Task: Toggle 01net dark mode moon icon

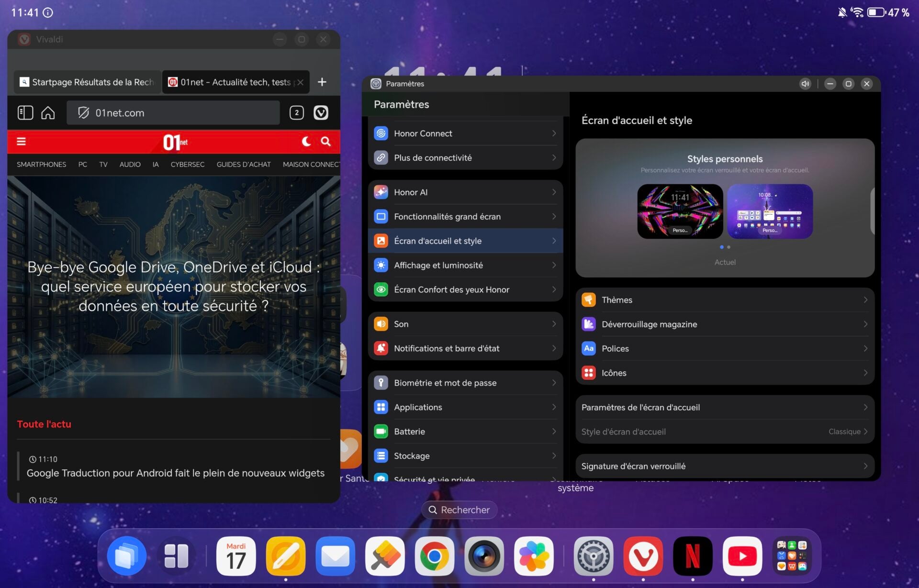Action: tap(306, 142)
